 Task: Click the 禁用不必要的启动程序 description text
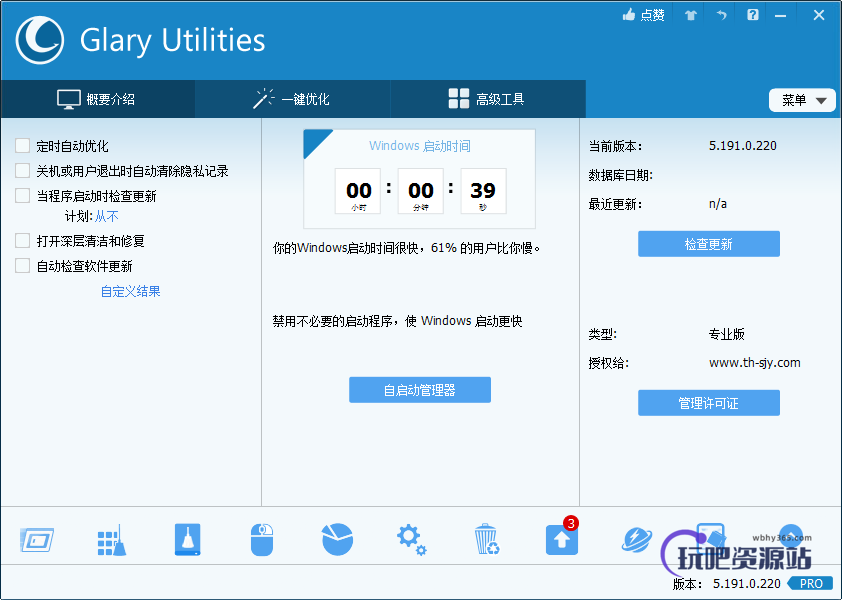397,321
